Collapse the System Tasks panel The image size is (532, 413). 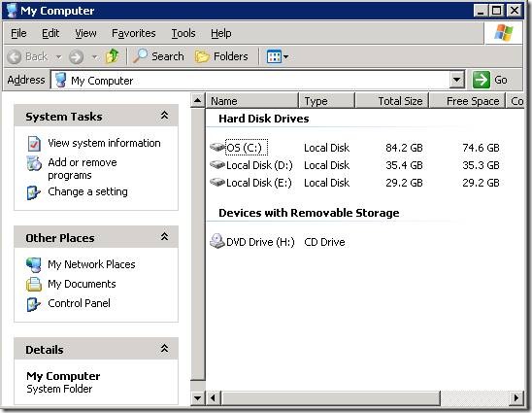pos(164,116)
